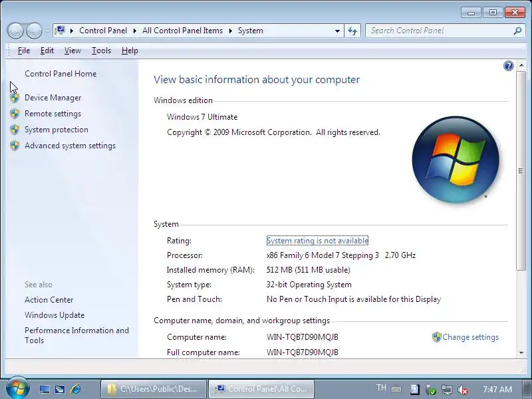Click the muted volume tray icon
Image resolution: width=532 pixels, height=399 pixels.
pos(463,390)
